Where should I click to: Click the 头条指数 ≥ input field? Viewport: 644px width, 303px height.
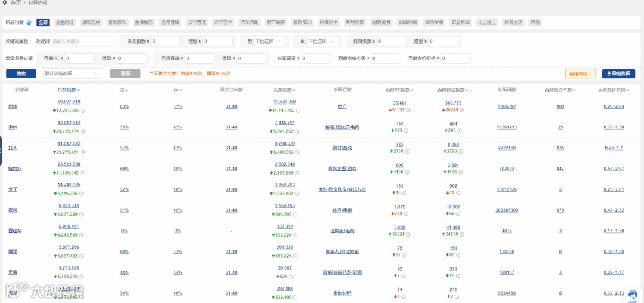tap(165, 41)
